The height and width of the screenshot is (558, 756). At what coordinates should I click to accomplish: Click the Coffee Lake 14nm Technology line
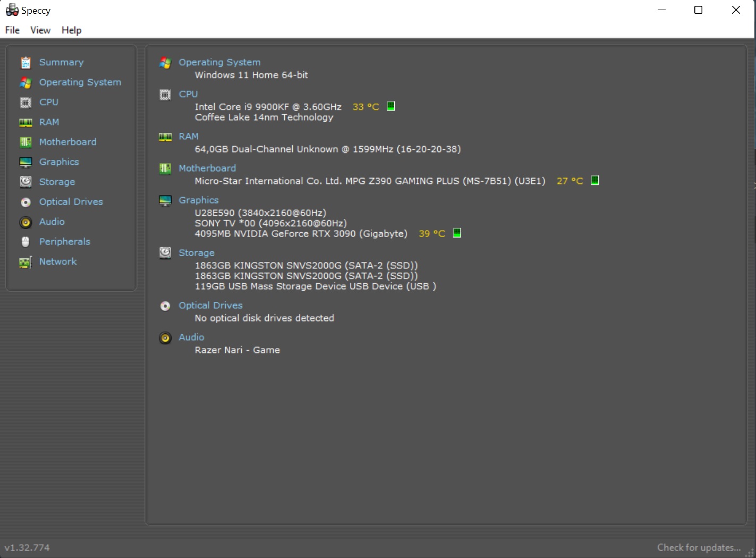264,117
